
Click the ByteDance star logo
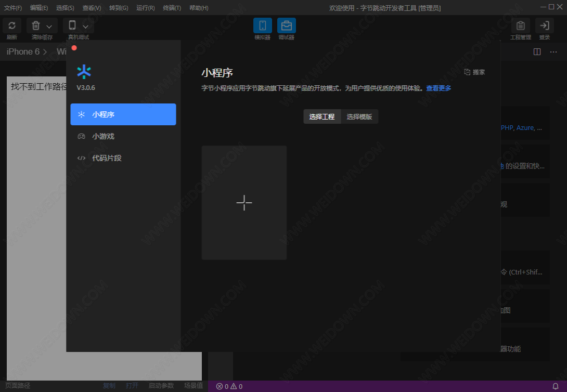pyautogui.click(x=84, y=72)
